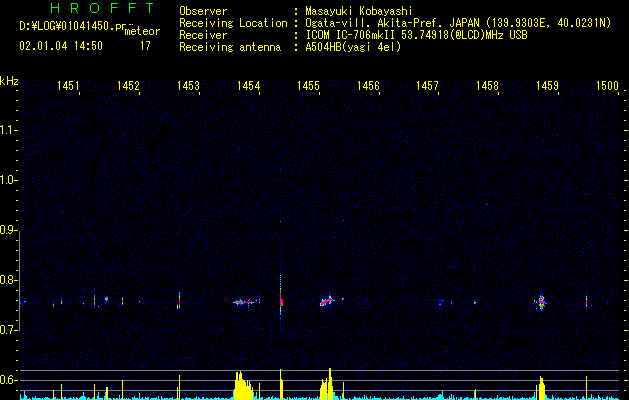This screenshot has width=629, height=400.
Task: Click the long meteor echo near 1454
Action: coord(243,302)
